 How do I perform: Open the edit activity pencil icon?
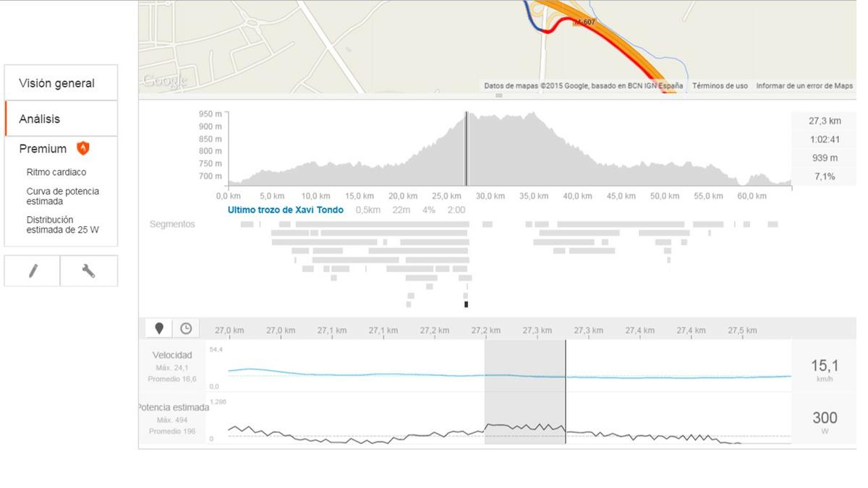pos(32,270)
